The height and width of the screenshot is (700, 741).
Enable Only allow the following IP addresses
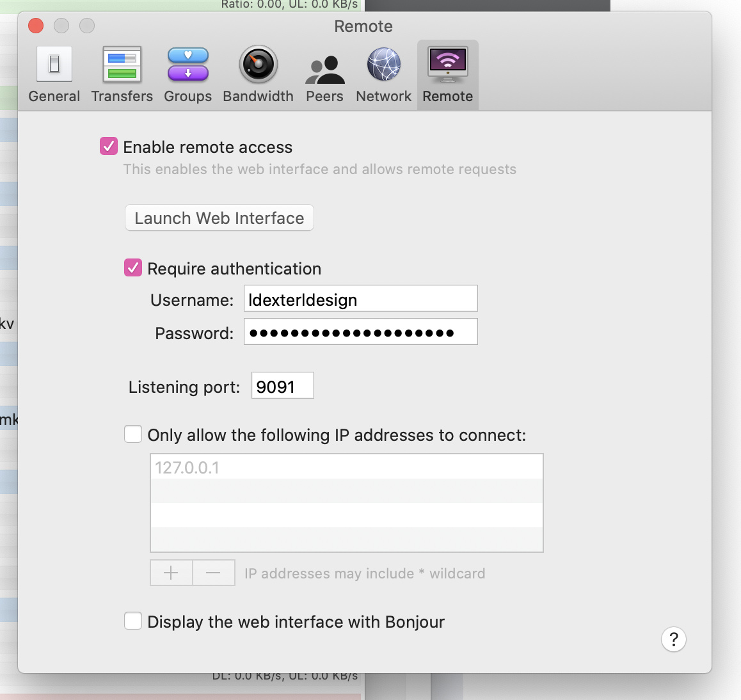tap(133, 434)
